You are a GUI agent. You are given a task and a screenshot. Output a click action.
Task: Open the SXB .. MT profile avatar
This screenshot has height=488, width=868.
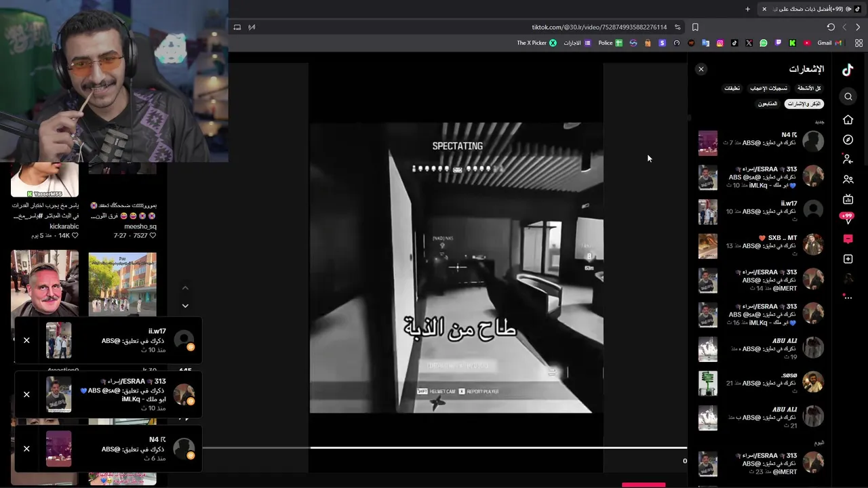(813, 244)
